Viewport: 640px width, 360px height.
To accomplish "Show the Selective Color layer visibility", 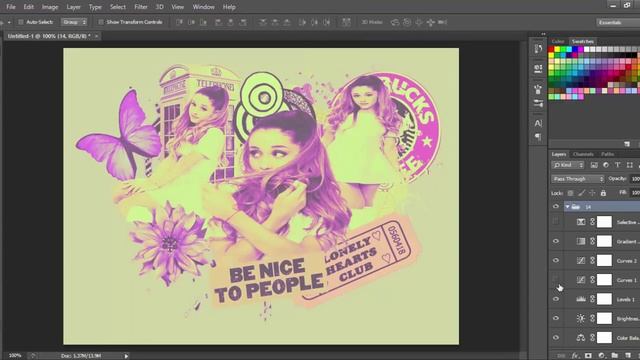I will tap(556, 222).
